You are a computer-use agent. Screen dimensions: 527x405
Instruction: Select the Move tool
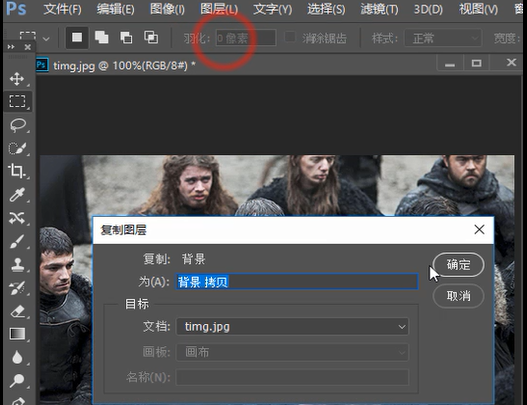tap(17, 79)
